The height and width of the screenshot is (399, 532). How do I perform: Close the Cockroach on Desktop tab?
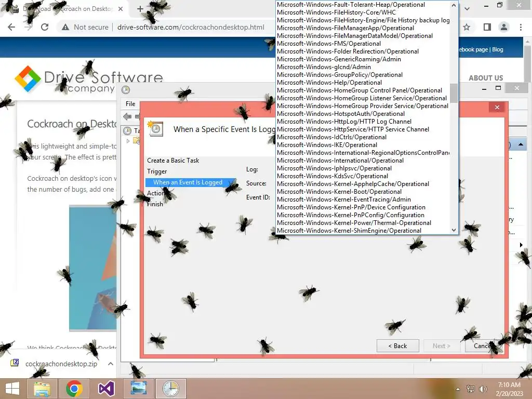pos(121,9)
